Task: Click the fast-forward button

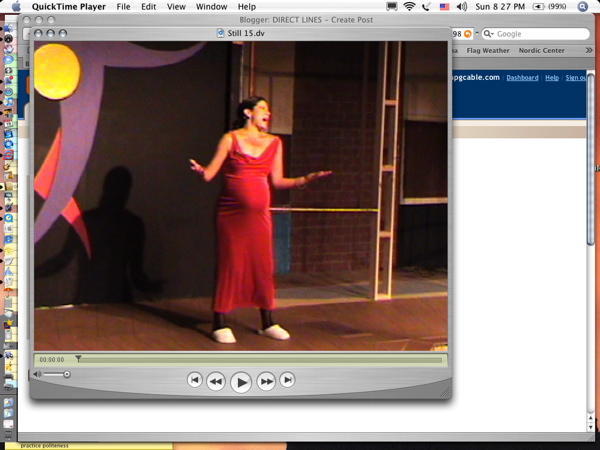Action: coord(266,381)
